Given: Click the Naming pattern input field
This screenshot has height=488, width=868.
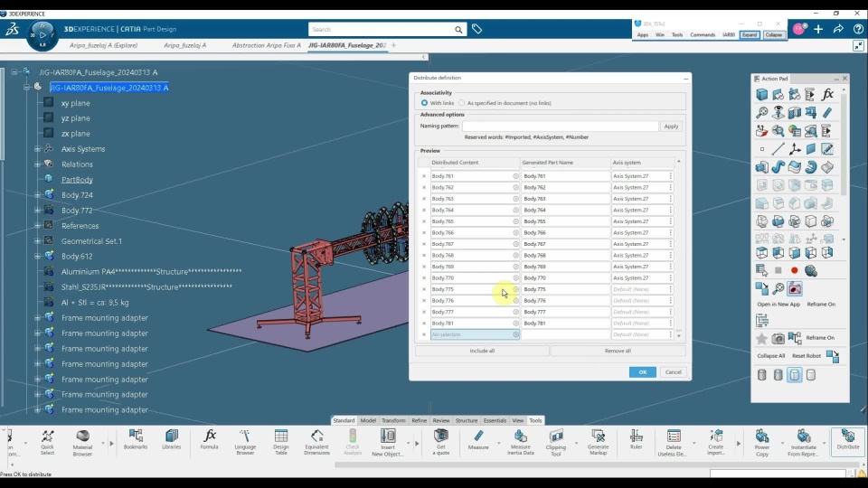Looking at the screenshot, I should pyautogui.click(x=561, y=127).
